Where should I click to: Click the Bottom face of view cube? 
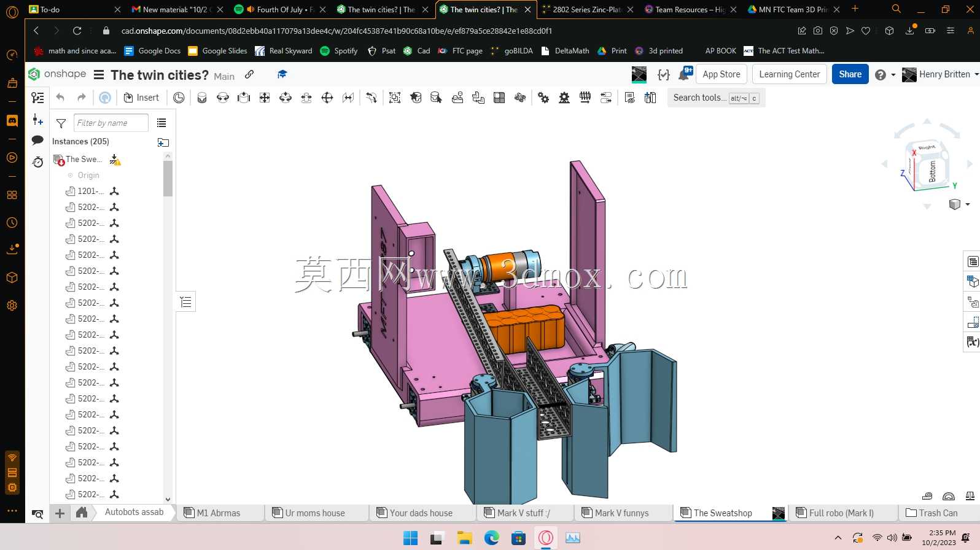pyautogui.click(x=933, y=171)
